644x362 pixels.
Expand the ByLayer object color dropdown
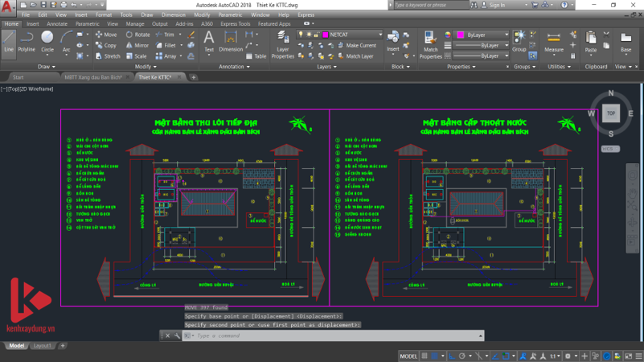(x=482, y=35)
